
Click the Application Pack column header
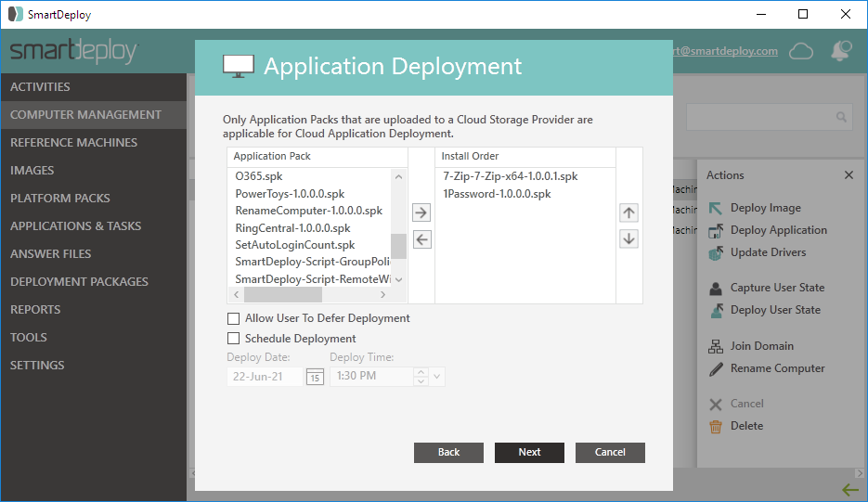click(317, 157)
